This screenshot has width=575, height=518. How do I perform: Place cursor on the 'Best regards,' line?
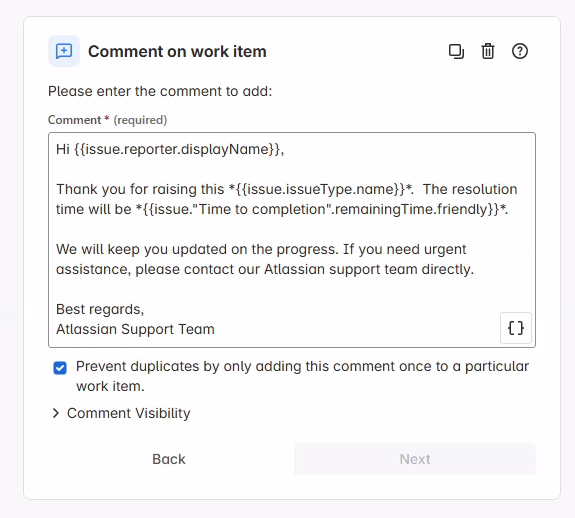click(x=100, y=309)
